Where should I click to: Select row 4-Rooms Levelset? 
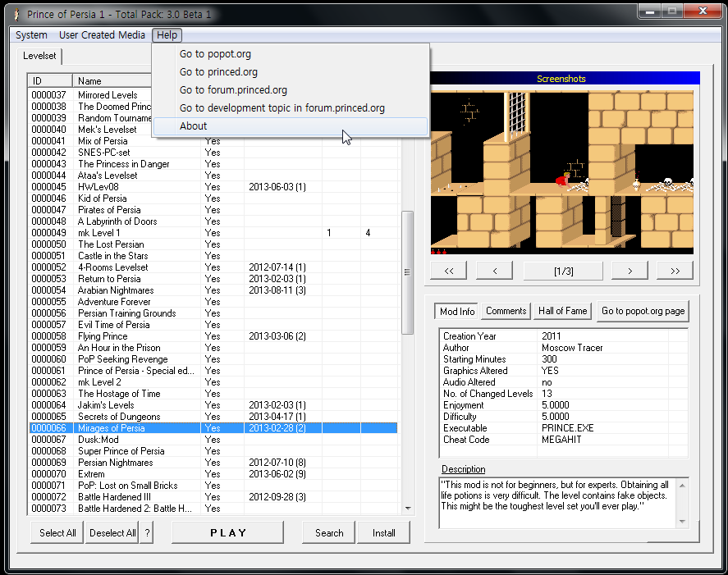coord(213,267)
